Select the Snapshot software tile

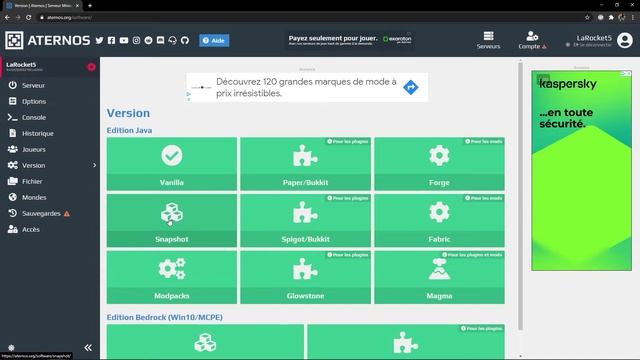172,220
